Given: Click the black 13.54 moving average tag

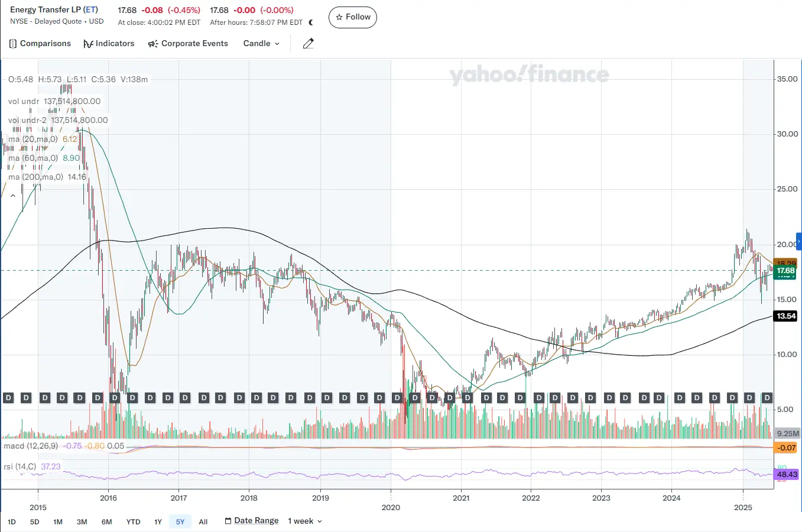Looking at the screenshot, I should click(x=785, y=316).
